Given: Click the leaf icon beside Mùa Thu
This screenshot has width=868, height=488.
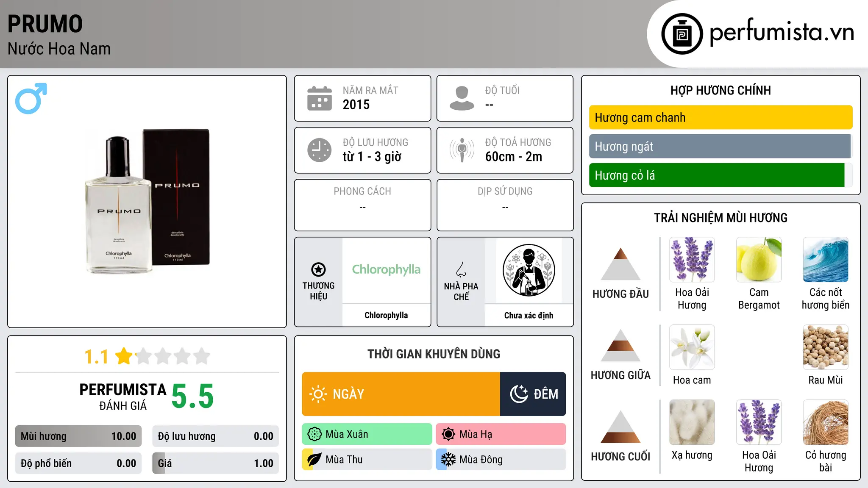Looking at the screenshot, I should pos(314,460).
